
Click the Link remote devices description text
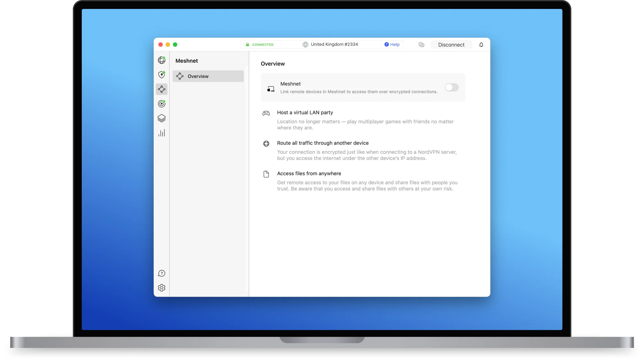[x=359, y=92]
